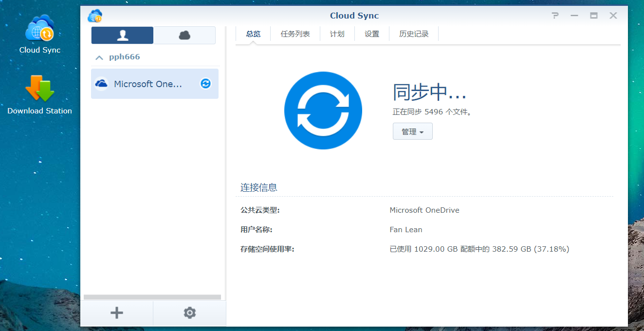Viewport: 644px width, 331px height.
Task: Launch Download Station from the desktop
Action: point(40,95)
